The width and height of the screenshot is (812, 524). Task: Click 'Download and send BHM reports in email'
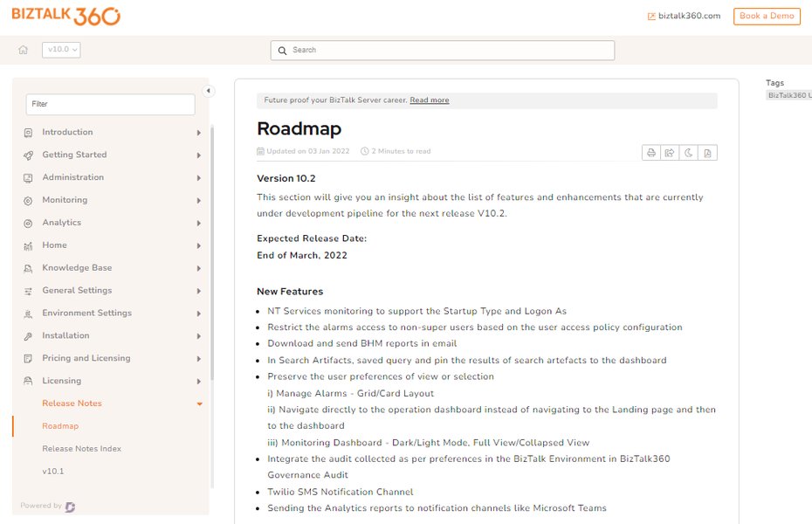click(x=362, y=343)
